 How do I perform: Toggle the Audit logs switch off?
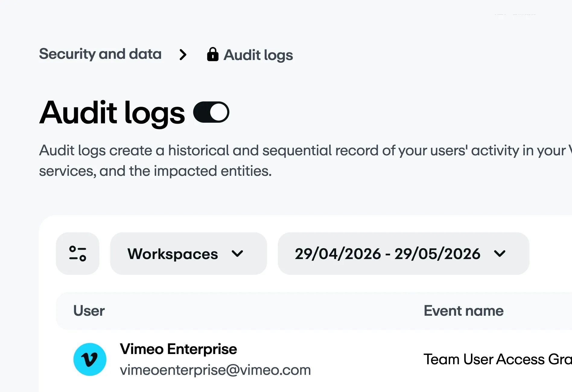coord(211,112)
